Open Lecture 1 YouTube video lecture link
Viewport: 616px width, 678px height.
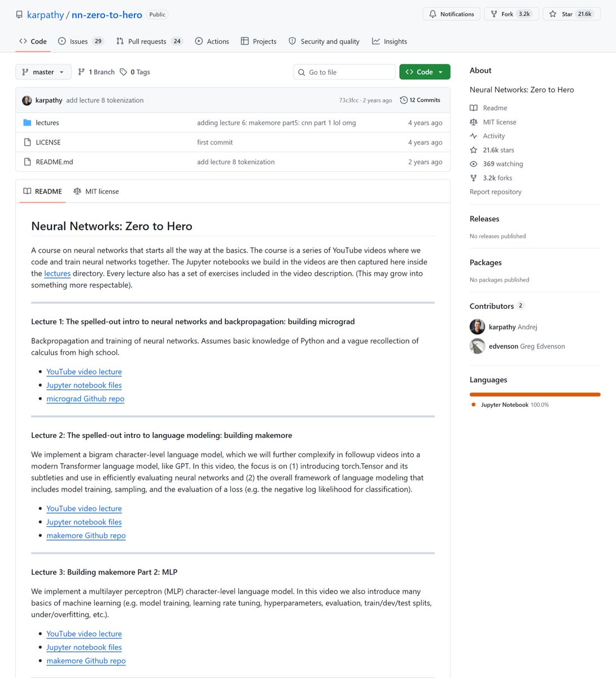coord(84,372)
